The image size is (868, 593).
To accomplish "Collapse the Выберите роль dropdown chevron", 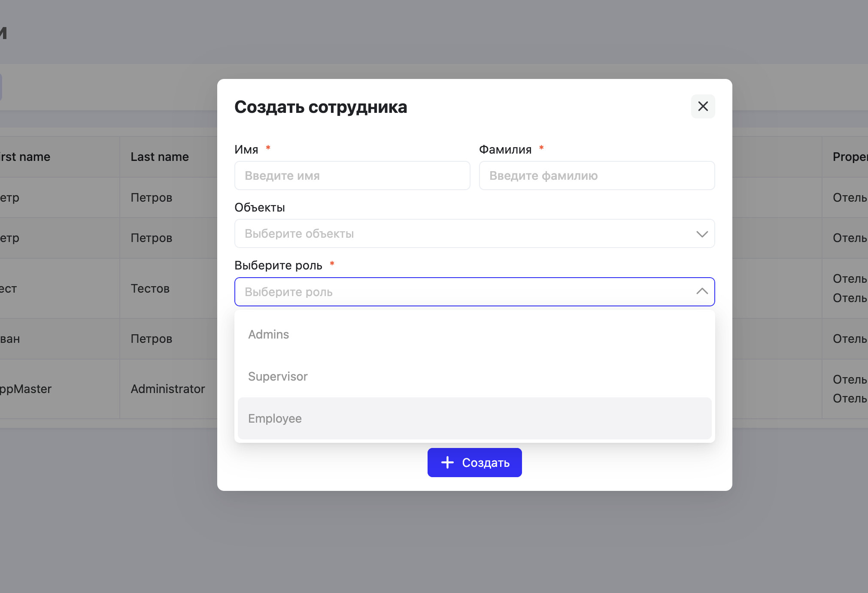I will tap(702, 291).
